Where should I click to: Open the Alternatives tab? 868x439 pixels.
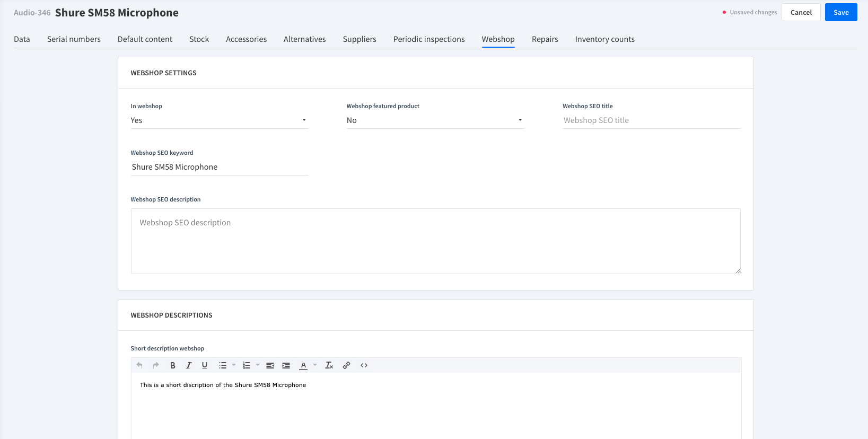tap(304, 39)
